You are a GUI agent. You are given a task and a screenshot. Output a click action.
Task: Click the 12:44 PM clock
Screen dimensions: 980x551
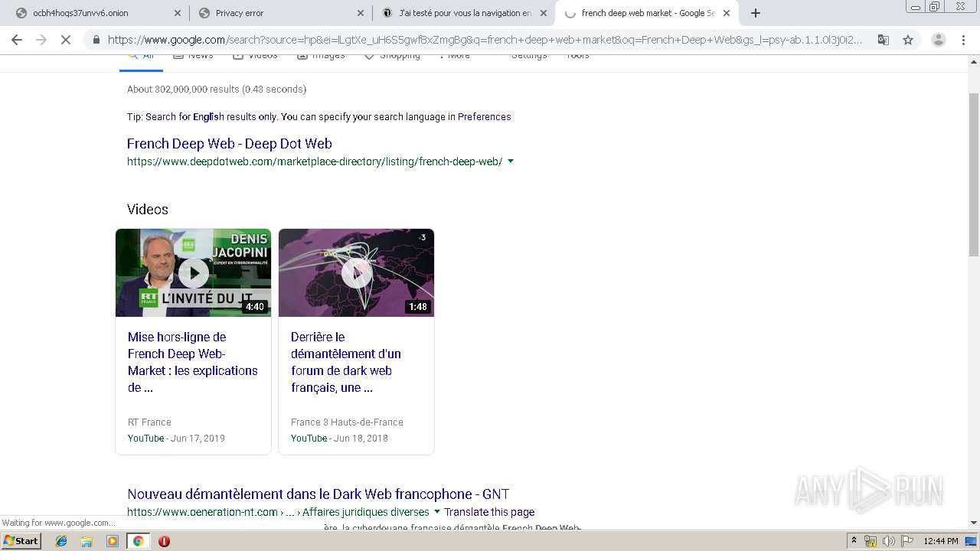click(x=941, y=541)
